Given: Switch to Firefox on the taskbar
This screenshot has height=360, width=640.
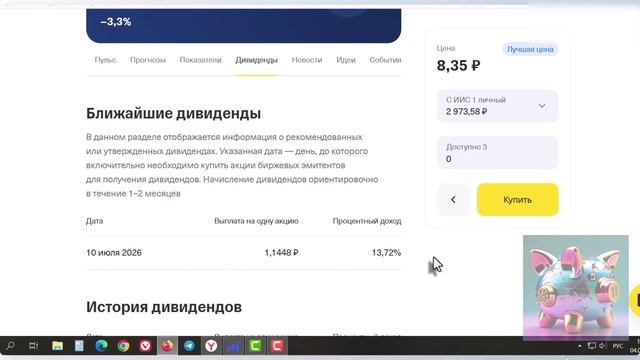Looking at the screenshot, I should coord(167,346).
